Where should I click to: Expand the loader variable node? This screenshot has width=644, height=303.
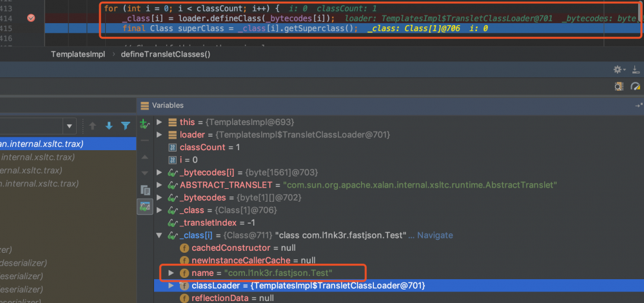tap(160, 135)
